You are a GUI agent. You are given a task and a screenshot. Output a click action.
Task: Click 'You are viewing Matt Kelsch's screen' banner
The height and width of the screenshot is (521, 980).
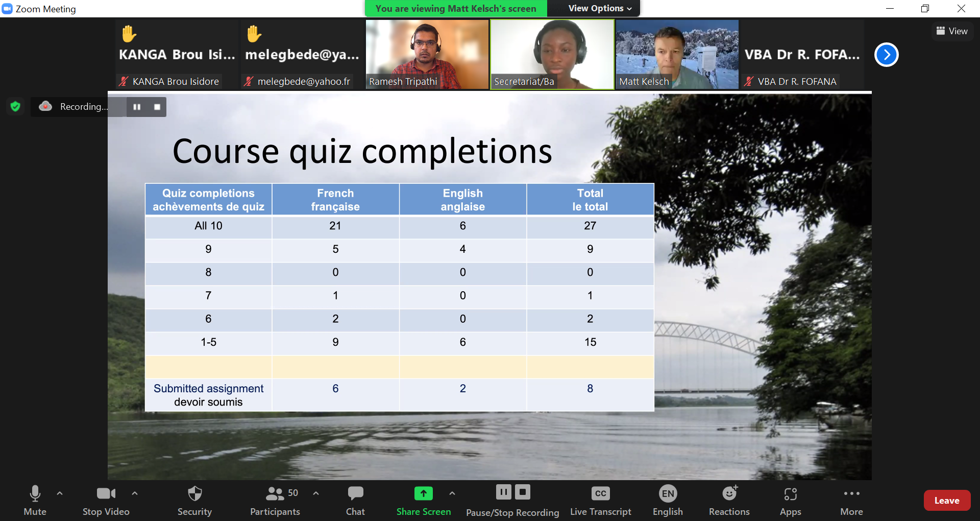point(456,8)
